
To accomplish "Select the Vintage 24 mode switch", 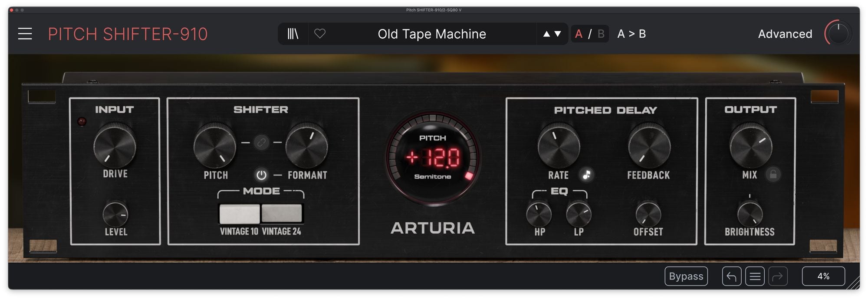I will (282, 214).
